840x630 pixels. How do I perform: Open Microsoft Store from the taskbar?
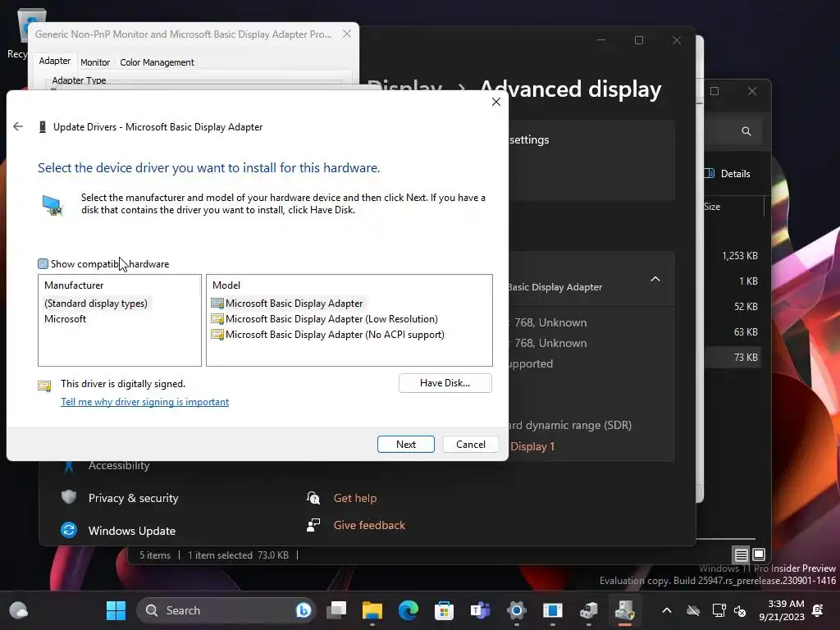point(444,610)
